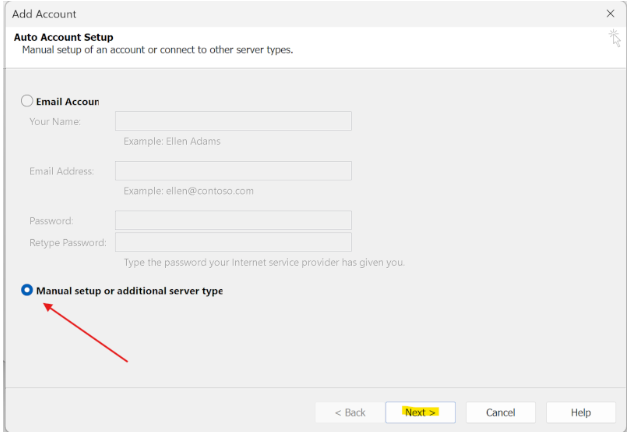Screen dimensions: 632x433
Task: Open Help for account setup
Action: click(x=581, y=412)
